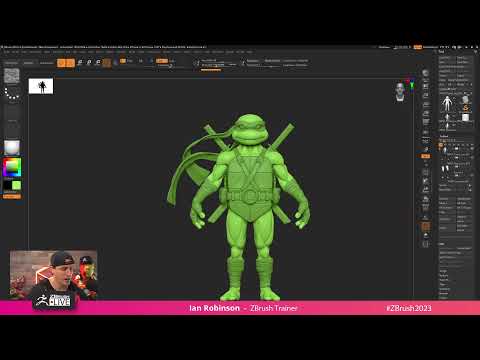480x360 pixels.
Task: Open the dotted stroke type selector
Action: coord(12,94)
